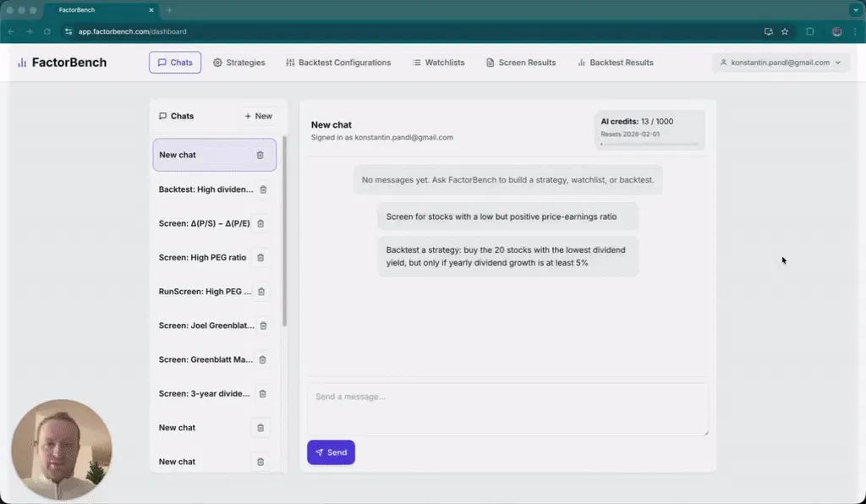This screenshot has width=866, height=504.
Task: Open the 'Backtest: High dividen...' chat
Action: click(206, 189)
